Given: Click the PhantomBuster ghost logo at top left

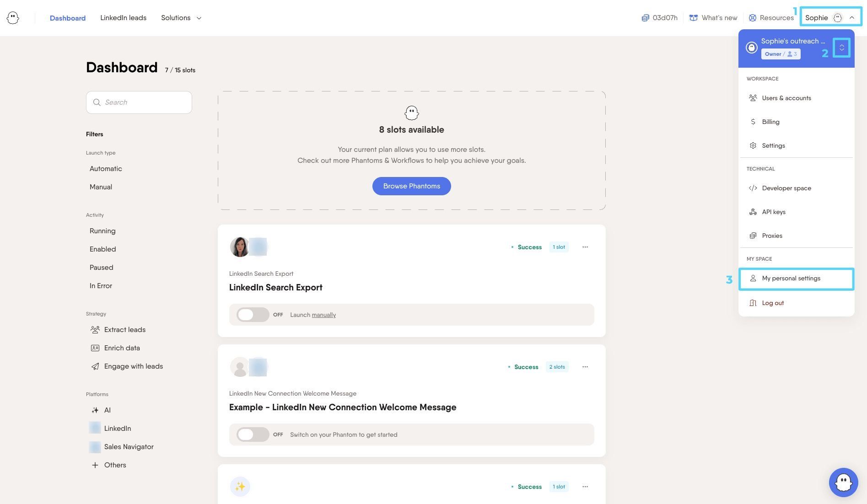Looking at the screenshot, I should tap(13, 18).
